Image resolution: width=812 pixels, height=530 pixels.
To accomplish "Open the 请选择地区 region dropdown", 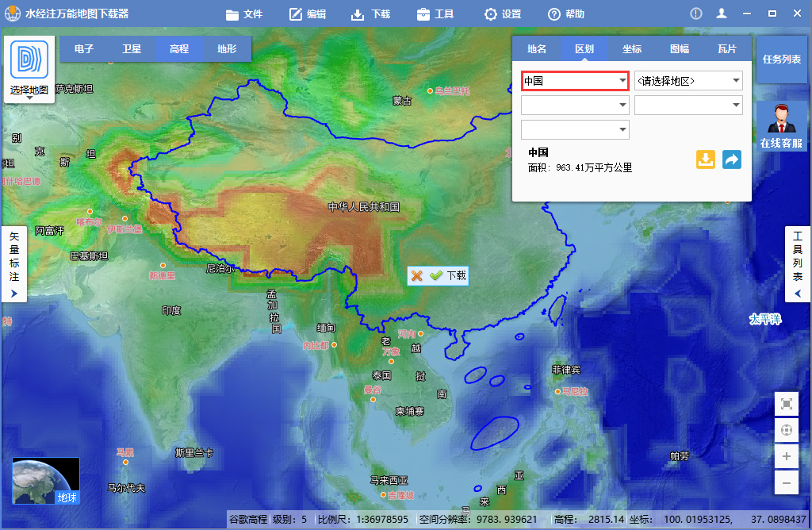I will (x=688, y=79).
